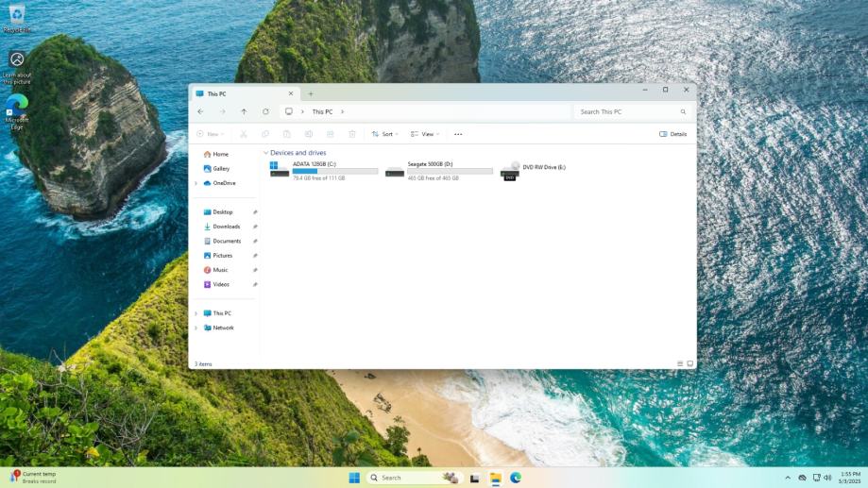Select This PC in navigation pane
This screenshot has width=868, height=488.
tap(217, 313)
